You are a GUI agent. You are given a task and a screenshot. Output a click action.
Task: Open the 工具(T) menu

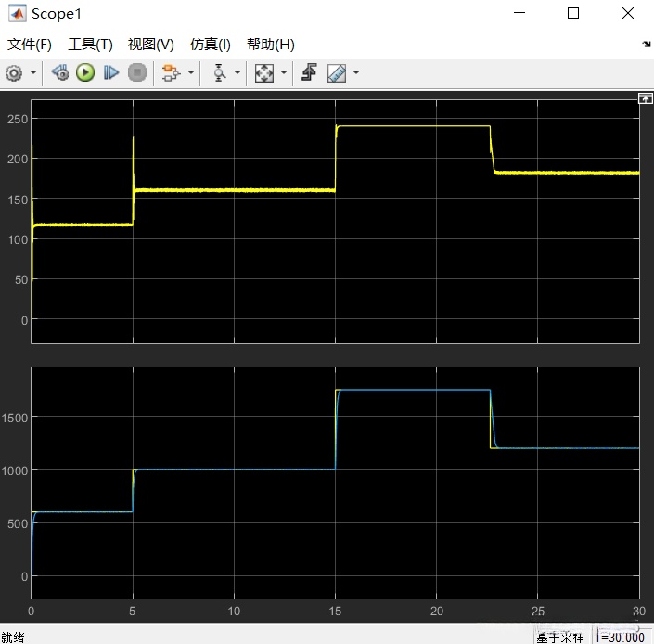tap(91, 45)
